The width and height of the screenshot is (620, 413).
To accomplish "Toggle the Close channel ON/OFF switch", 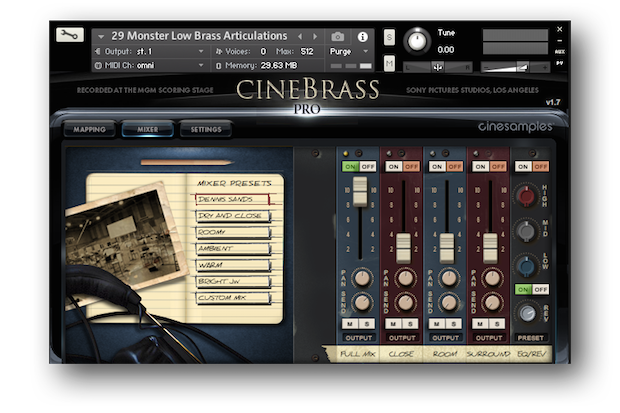I will pos(403,167).
